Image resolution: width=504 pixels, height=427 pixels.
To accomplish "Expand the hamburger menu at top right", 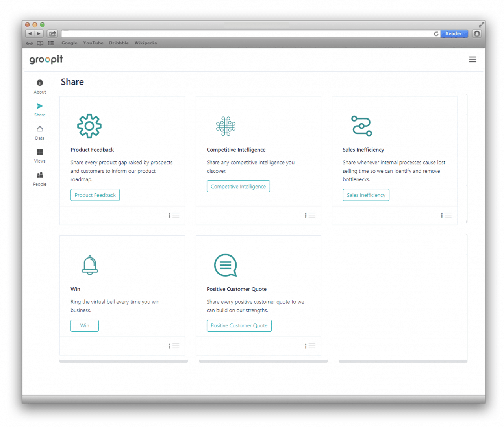I will tap(472, 59).
